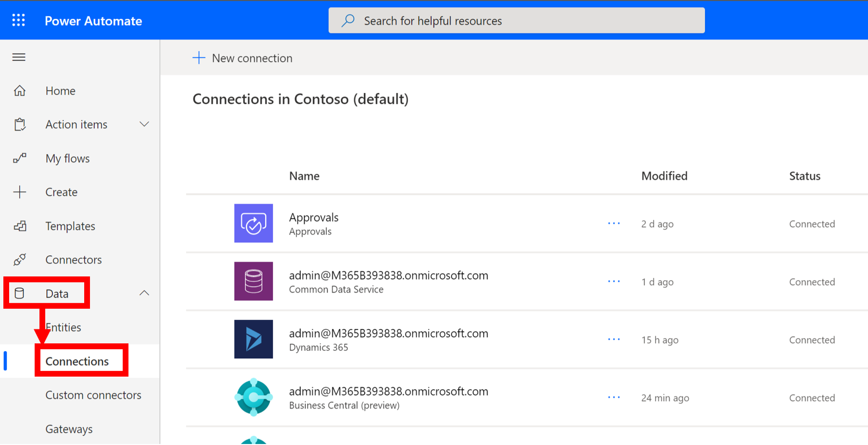This screenshot has width=868, height=445.
Task: Open the app launcher waffle icon
Action: point(19,20)
